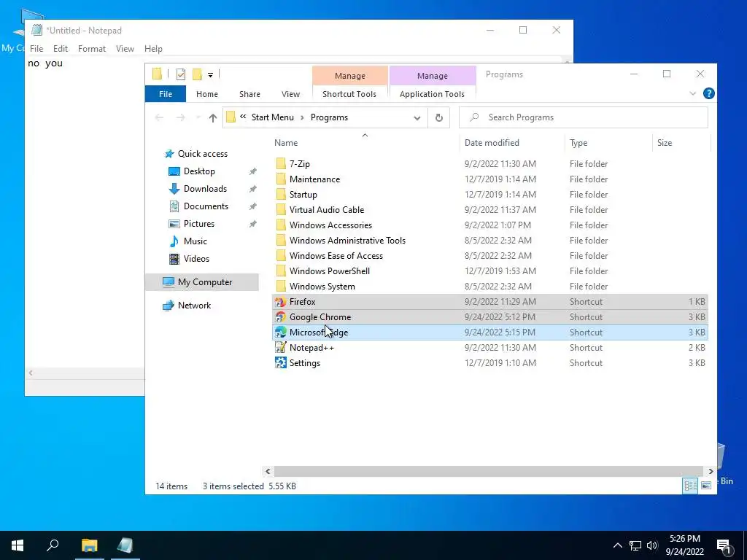Screen dimensions: 747x560
Task: Switch to the View ribbon tab
Action: [x=290, y=94]
